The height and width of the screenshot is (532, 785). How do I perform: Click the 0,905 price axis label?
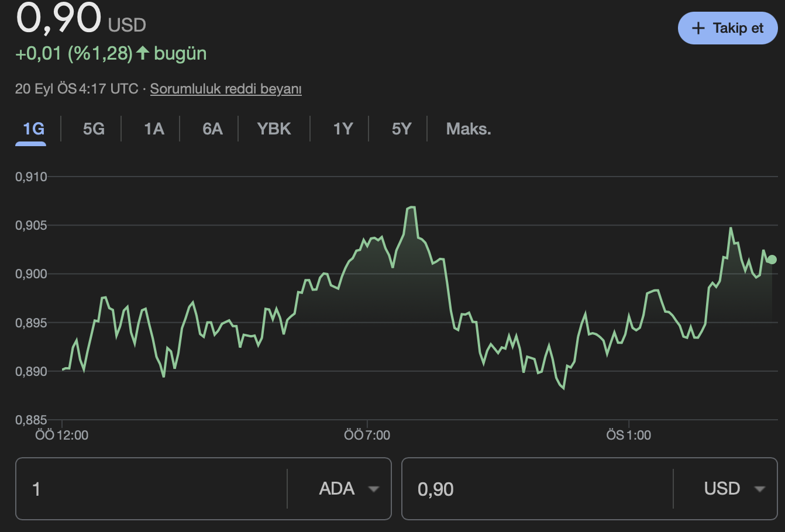point(31,225)
